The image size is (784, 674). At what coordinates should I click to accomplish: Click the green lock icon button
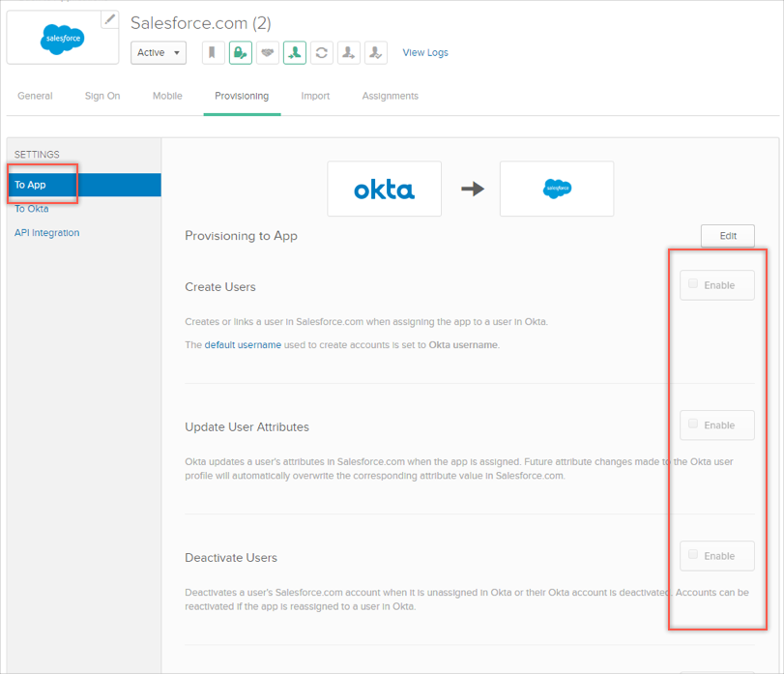pos(241,53)
